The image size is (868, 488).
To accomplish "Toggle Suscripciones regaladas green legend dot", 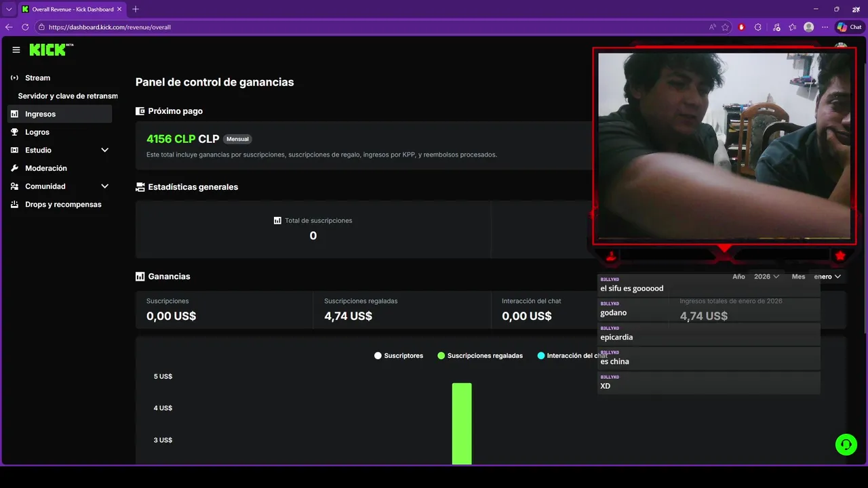I will pos(441,356).
